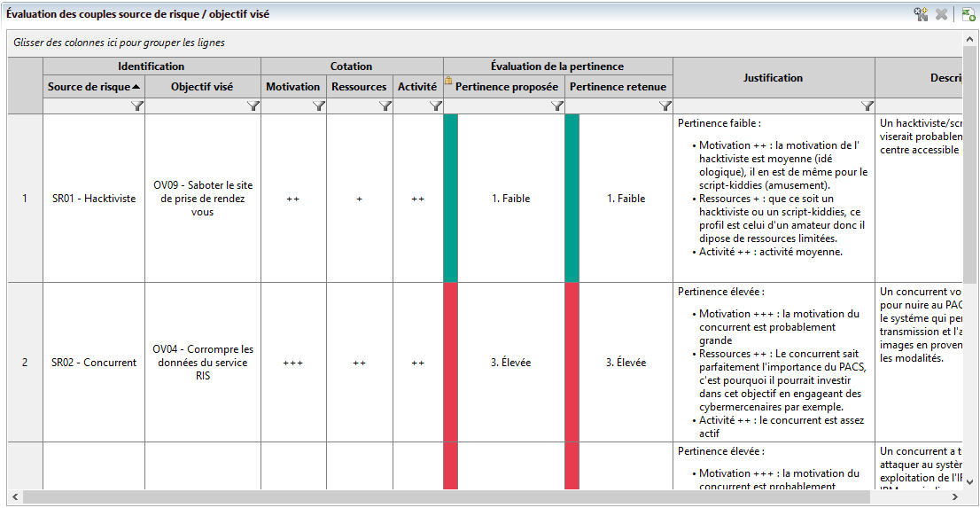Open filter funnel for Pertinence retenue column
This screenshot has height=508, width=980.
(665, 106)
